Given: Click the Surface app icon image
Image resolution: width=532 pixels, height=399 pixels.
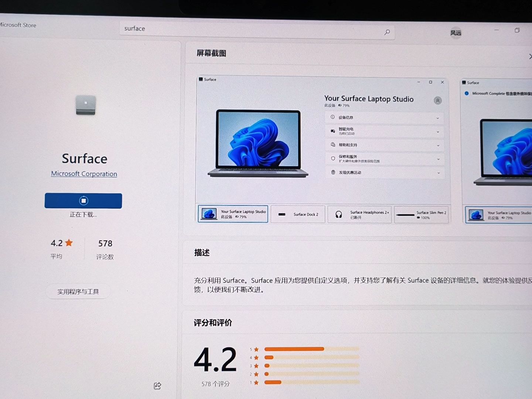Looking at the screenshot, I should [x=86, y=105].
